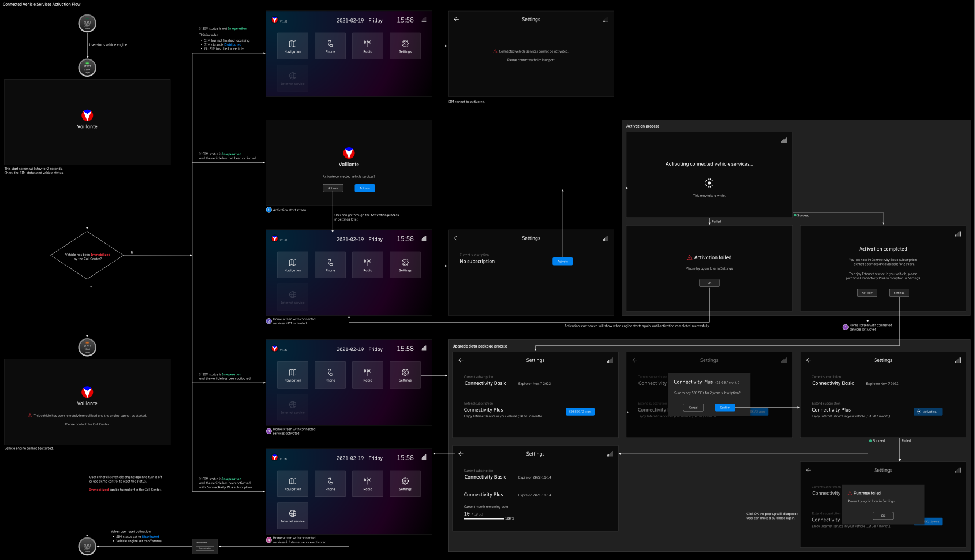The image size is (975, 560).
Task: Click the Reset activation demo control button
Action: (x=204, y=548)
